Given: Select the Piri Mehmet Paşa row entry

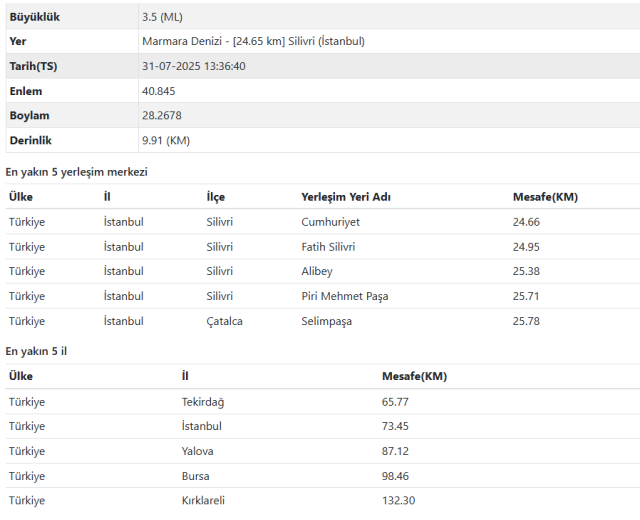Looking at the screenshot, I should tap(344, 296).
